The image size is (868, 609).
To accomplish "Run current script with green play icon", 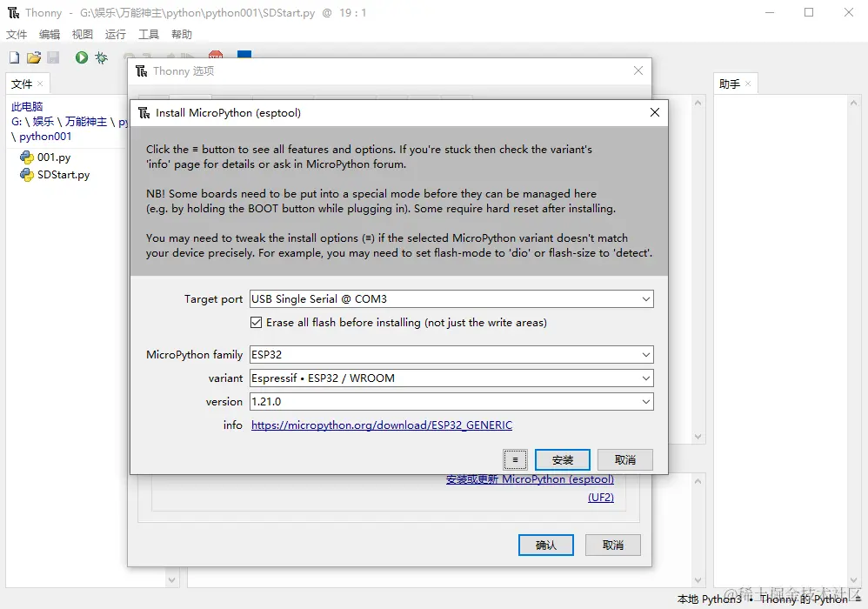I will pyautogui.click(x=82, y=57).
